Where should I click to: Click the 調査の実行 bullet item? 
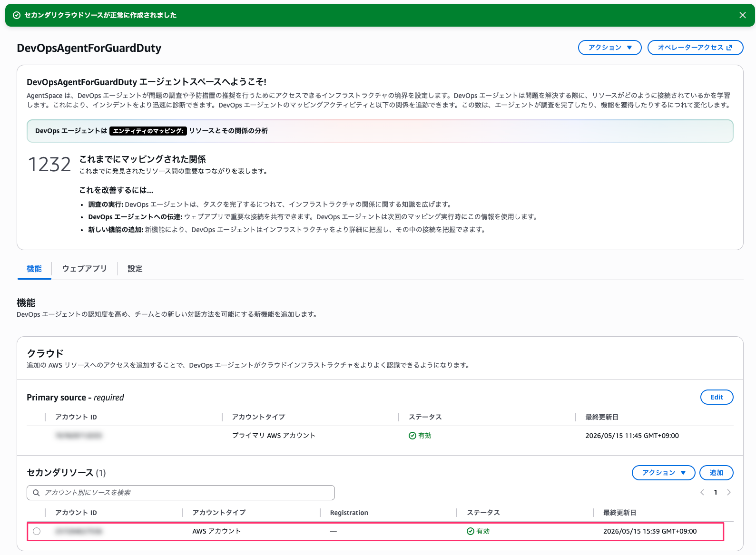[x=270, y=204]
